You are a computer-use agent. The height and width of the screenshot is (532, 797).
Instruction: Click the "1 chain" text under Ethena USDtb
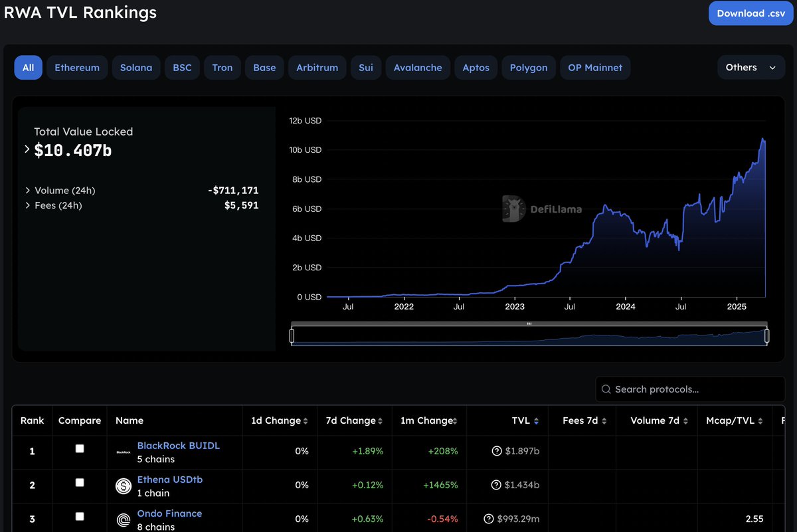[153, 493]
